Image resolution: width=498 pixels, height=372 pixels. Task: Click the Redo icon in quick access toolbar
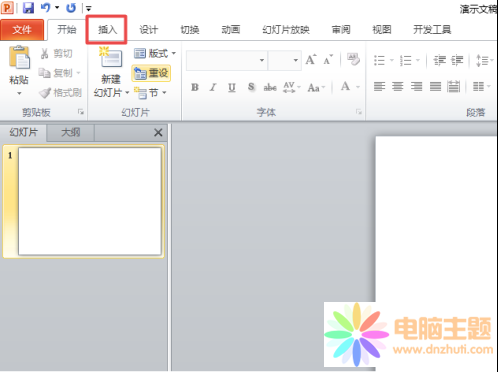[x=71, y=8]
